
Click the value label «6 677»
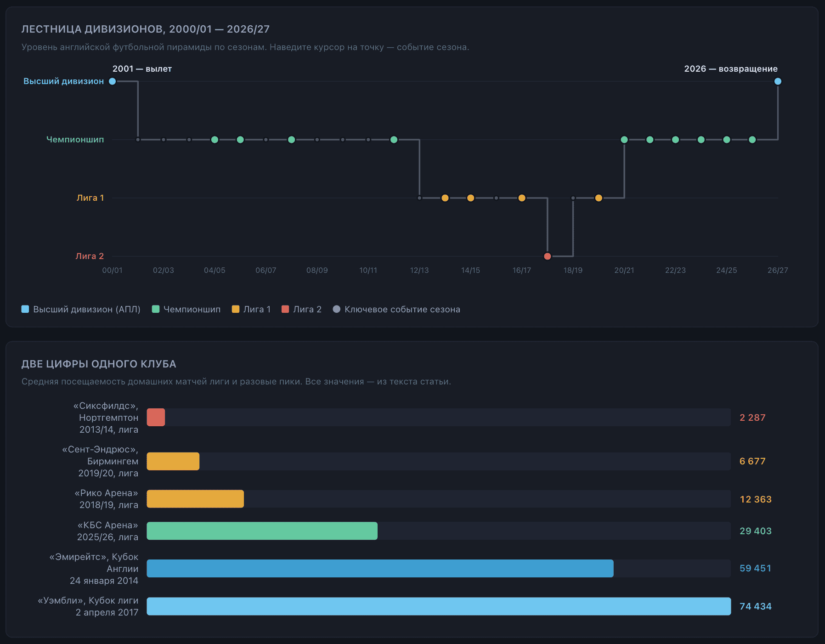(x=752, y=461)
